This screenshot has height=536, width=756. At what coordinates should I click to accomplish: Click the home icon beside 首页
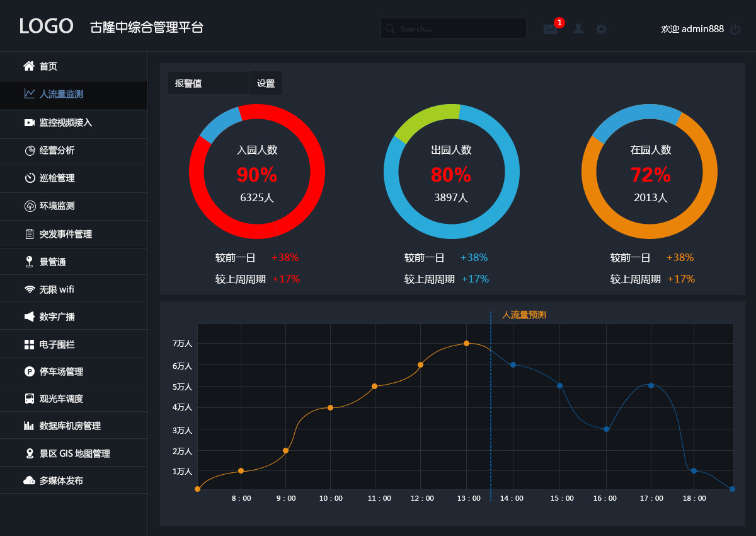click(29, 66)
